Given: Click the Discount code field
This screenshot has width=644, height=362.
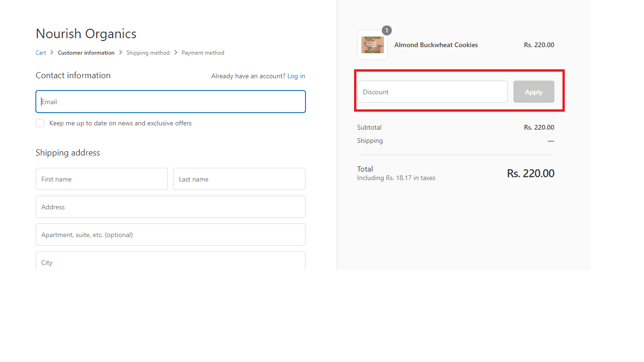Looking at the screenshot, I should tap(432, 92).
